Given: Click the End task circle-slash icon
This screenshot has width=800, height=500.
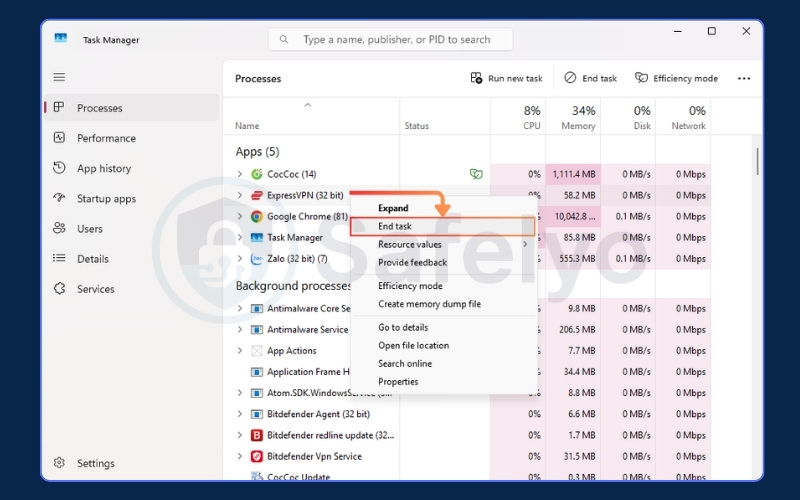Looking at the screenshot, I should (570, 78).
